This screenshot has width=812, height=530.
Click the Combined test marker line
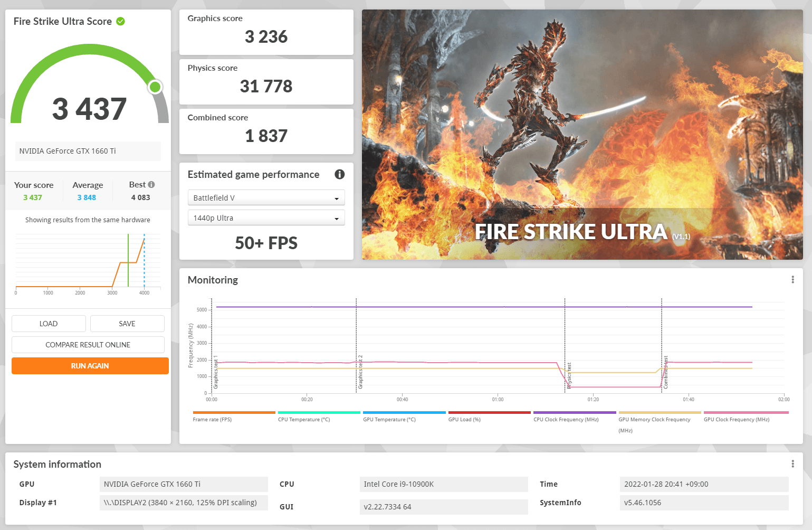point(662,346)
